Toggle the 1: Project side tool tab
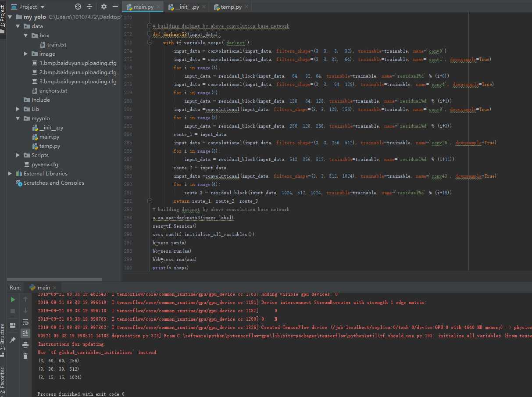 coord(3,19)
